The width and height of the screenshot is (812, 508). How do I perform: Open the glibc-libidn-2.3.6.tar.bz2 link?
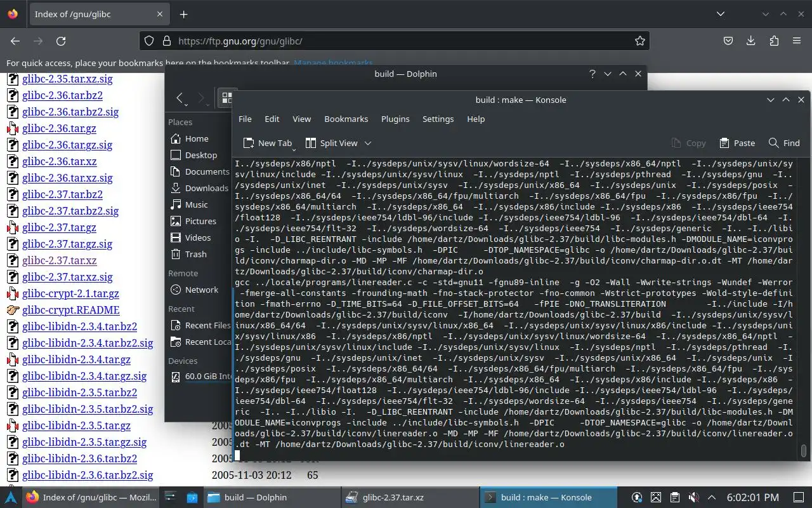79,458
